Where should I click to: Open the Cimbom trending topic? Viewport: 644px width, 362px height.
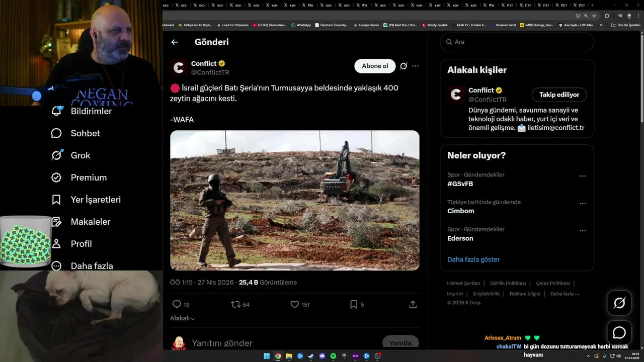461,211
